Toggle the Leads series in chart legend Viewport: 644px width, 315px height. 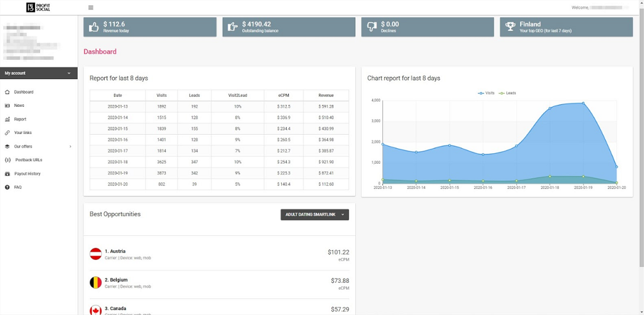[x=507, y=93]
